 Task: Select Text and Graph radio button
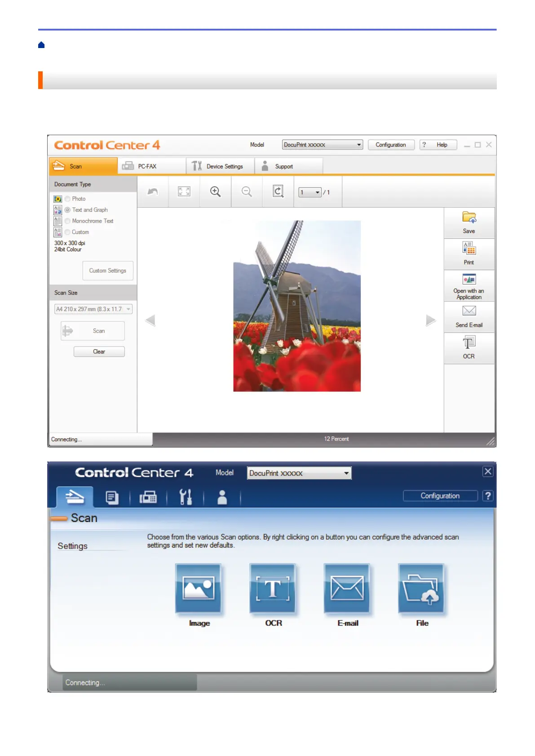[67, 210]
